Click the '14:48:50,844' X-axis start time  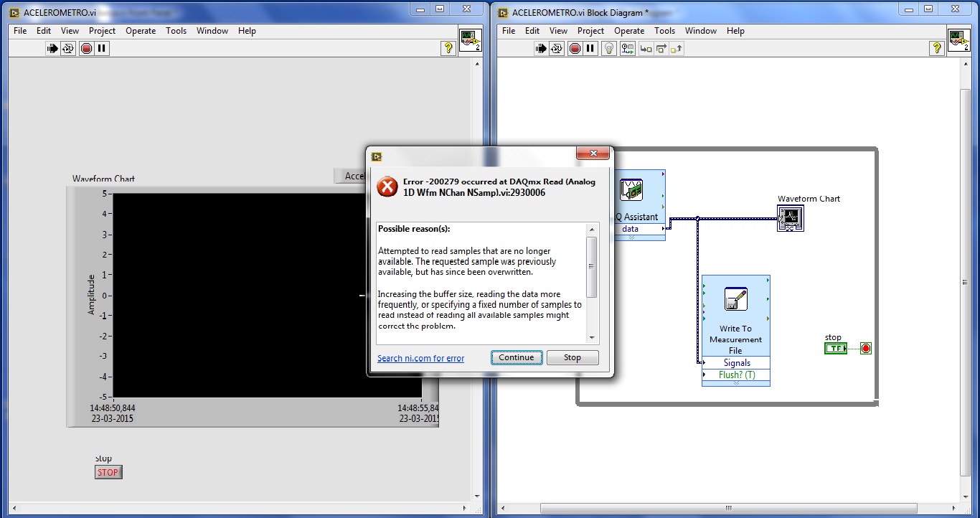point(113,408)
